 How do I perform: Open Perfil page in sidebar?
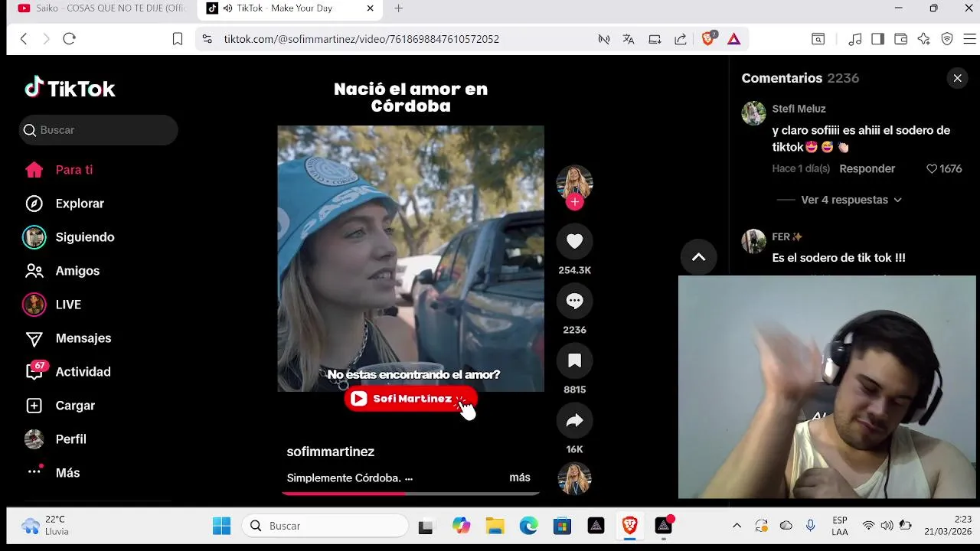(x=70, y=439)
